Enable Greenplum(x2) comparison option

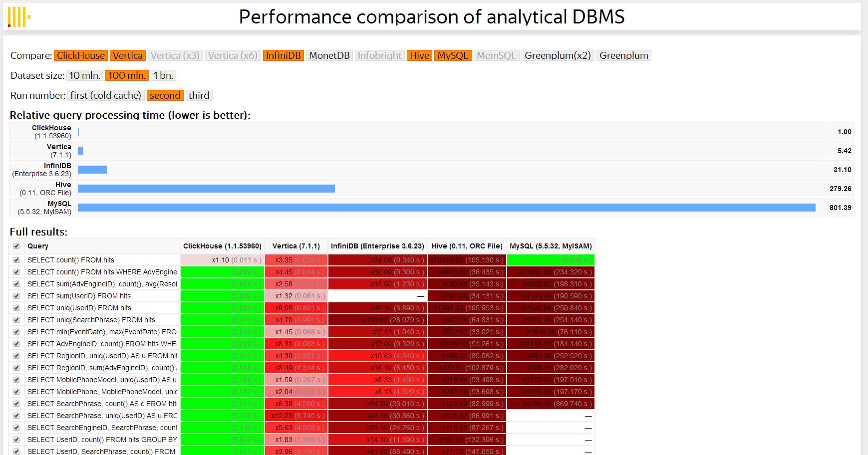point(558,55)
